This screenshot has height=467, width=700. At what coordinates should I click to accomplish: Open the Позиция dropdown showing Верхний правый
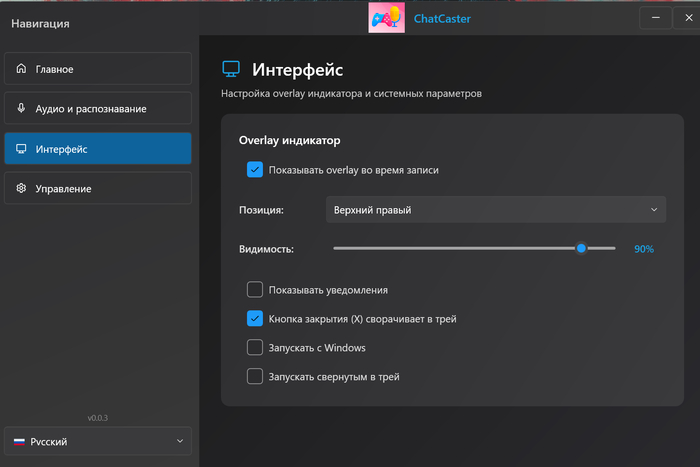495,210
